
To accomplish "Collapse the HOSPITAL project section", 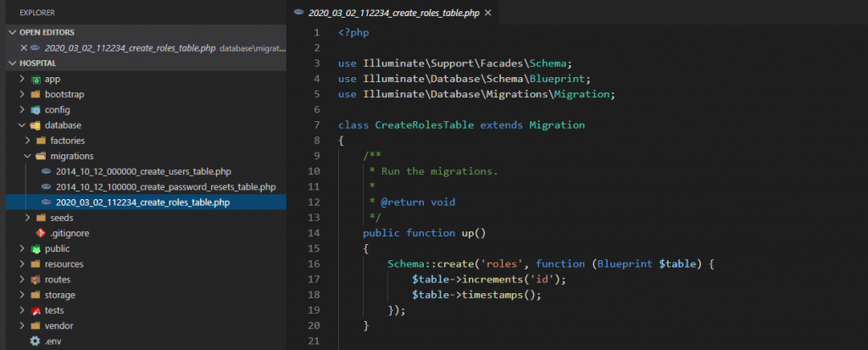I will tap(12, 64).
